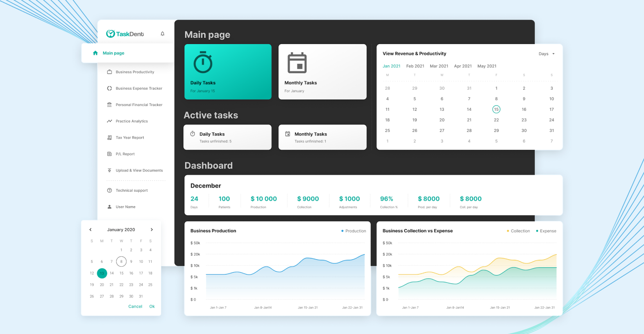Click the Business Productivity briefcase icon
Screen dimensions: 644x334
109,72
